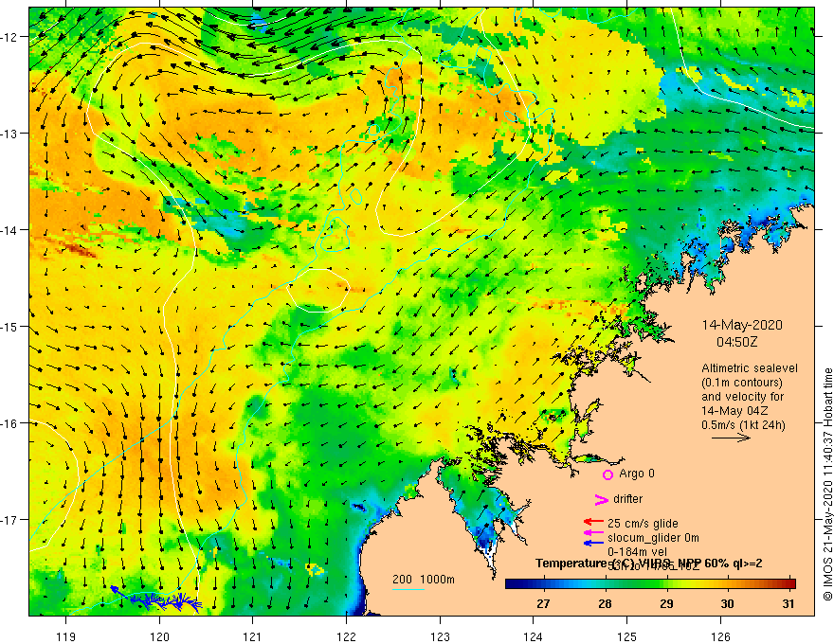
Task: Click the longitude axis label '125'
Action: click(626, 636)
